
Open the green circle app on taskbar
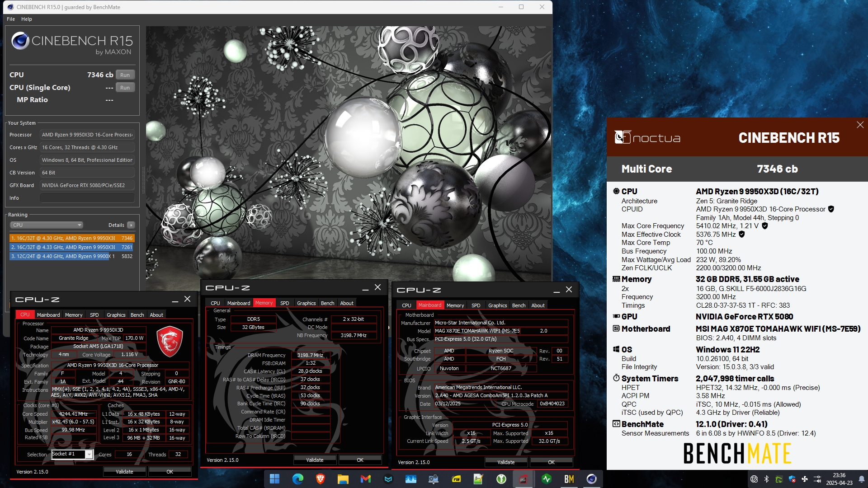coord(501,479)
